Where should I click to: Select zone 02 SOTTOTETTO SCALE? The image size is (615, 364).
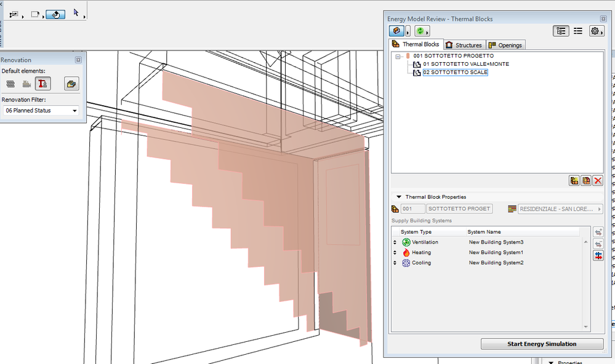tap(456, 72)
